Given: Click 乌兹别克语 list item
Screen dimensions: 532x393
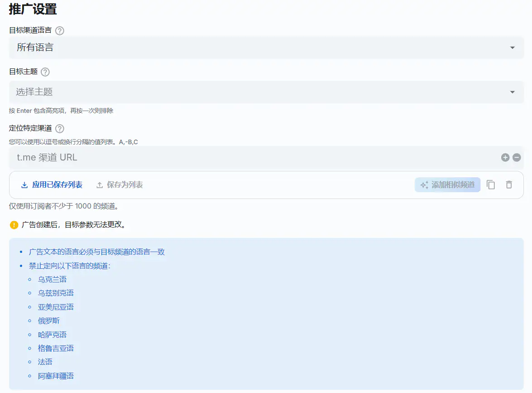Looking at the screenshot, I should coord(56,293).
